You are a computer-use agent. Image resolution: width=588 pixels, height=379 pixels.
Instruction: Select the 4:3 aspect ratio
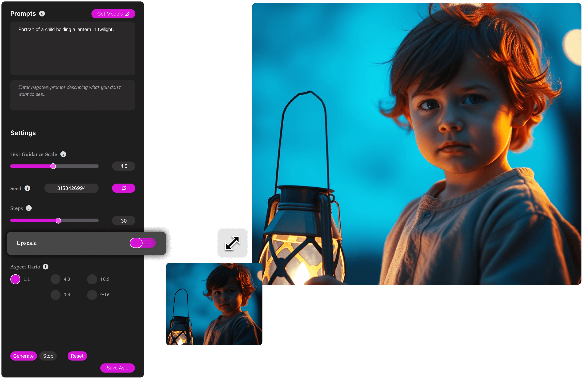(x=55, y=279)
